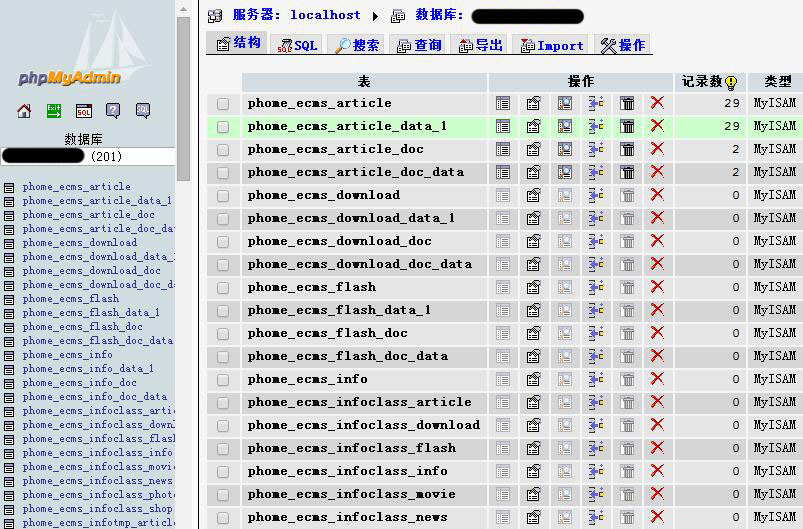Open the SQL query window icon in sidebar
Image resolution: width=803 pixels, height=529 pixels.
[83, 111]
